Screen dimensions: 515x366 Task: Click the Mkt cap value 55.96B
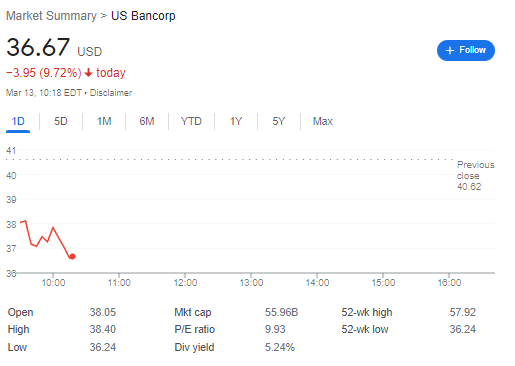tap(281, 312)
